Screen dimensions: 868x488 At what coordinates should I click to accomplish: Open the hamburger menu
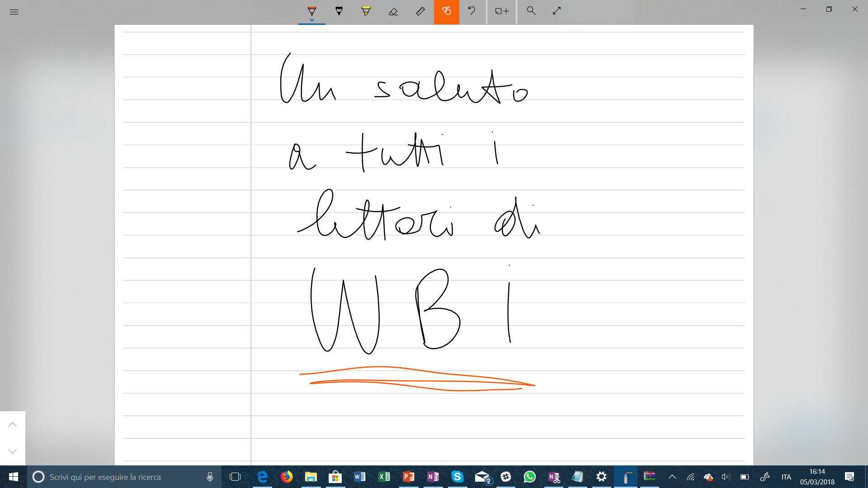(14, 12)
